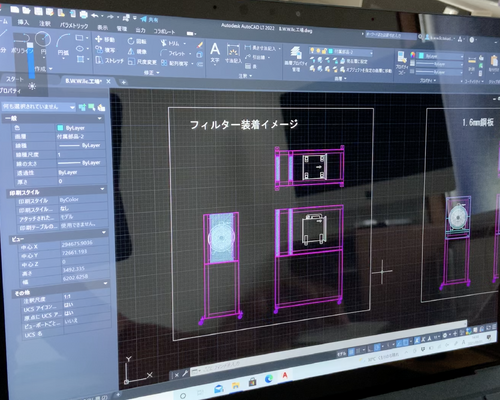Screen dimensions: 500x400
Task: Collapse the ビュー (View) properties section
Action: [104, 232]
